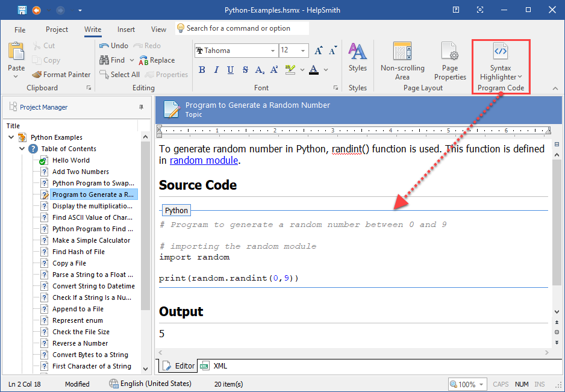Apply text highlight color
Screen dimensions: 565x392
[290, 69]
